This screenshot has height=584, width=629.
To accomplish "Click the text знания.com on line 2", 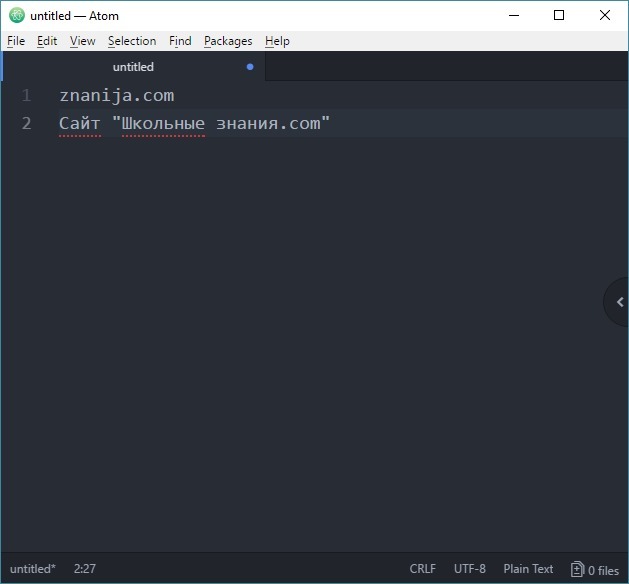I will [x=268, y=124].
